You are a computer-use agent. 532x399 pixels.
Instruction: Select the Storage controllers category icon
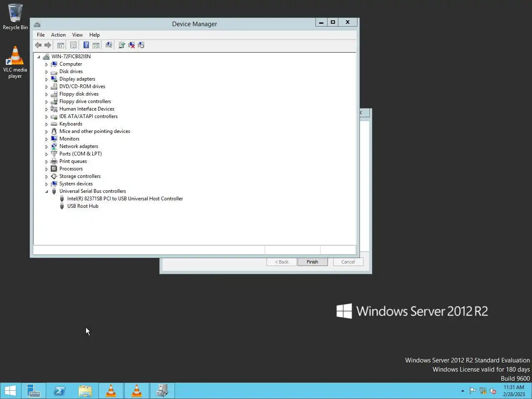point(54,176)
